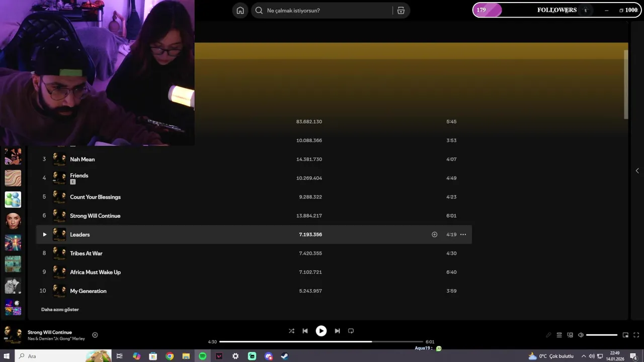
Task: Add Leaders to Liked Songs with plus icon
Action: [x=434, y=234]
